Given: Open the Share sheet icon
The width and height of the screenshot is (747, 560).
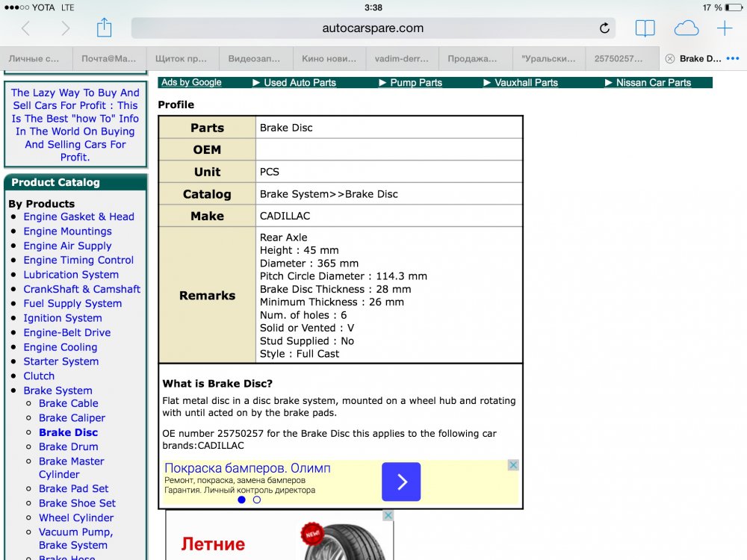Looking at the screenshot, I should 104,28.
